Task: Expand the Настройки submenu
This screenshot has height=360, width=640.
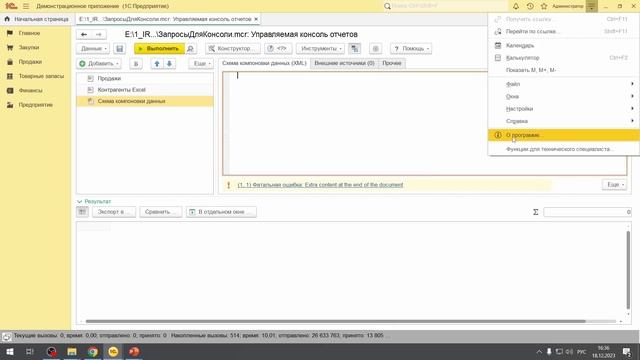Action: coord(564,109)
